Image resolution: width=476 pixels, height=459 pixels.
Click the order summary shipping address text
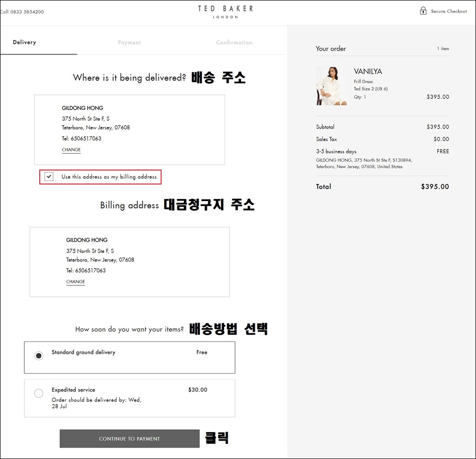(364, 163)
